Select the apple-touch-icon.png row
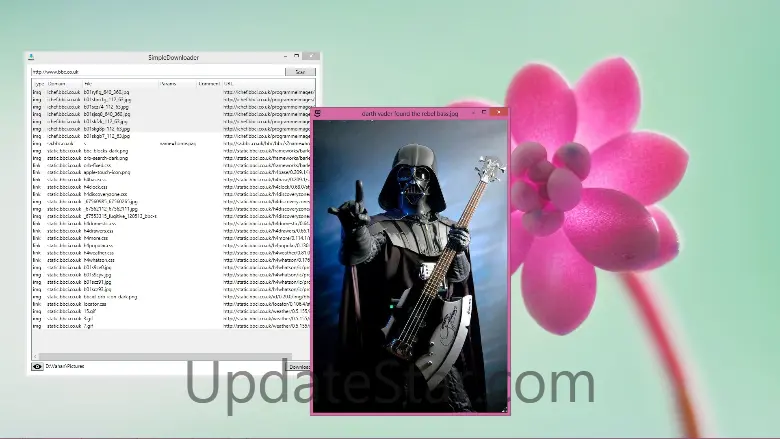780x439 pixels. coord(171,173)
